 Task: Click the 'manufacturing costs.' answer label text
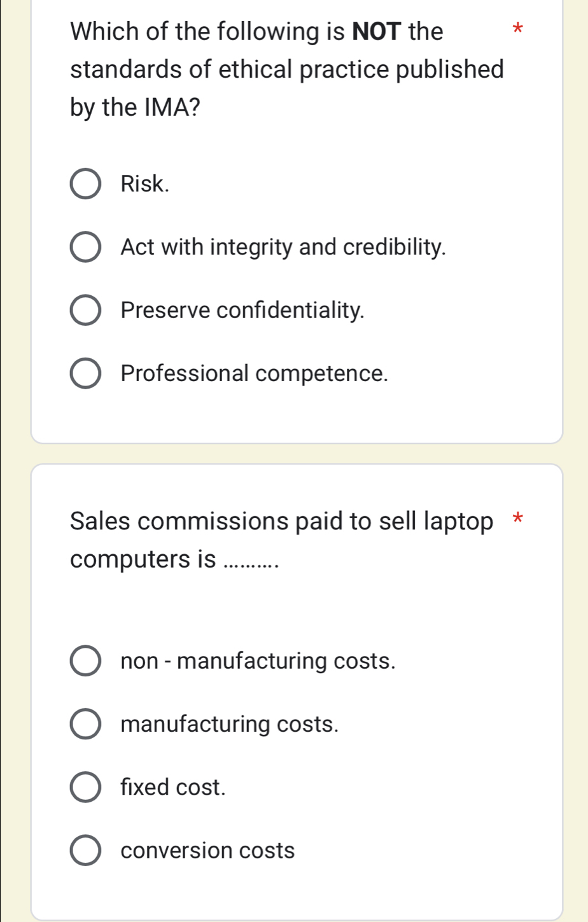(229, 724)
